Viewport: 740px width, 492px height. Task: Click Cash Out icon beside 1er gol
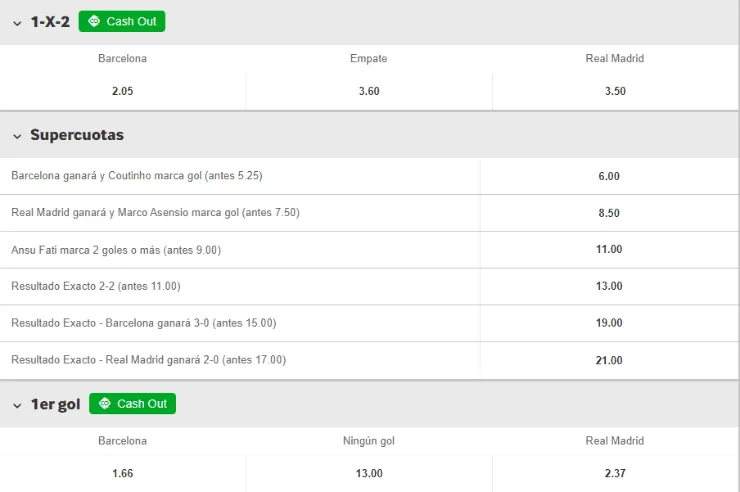(132, 404)
